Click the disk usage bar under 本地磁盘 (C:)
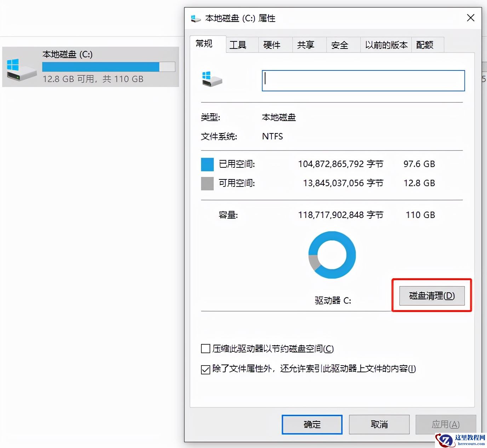 (108, 67)
